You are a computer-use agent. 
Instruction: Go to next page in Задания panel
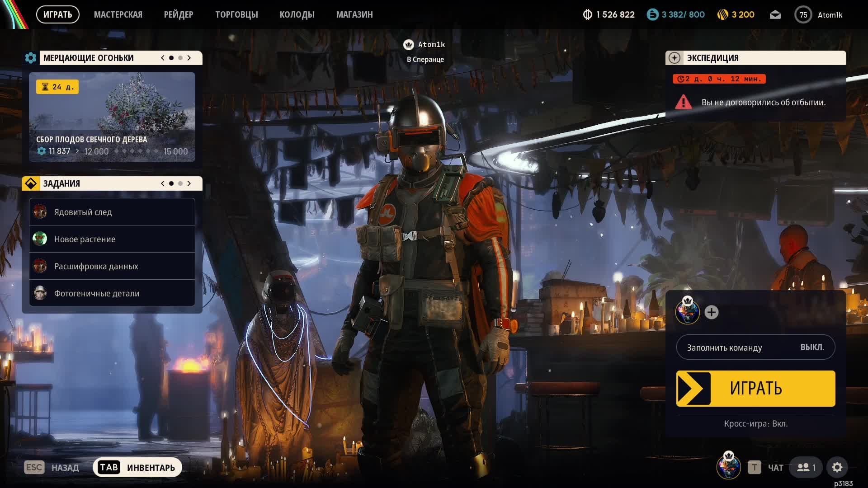coord(189,183)
